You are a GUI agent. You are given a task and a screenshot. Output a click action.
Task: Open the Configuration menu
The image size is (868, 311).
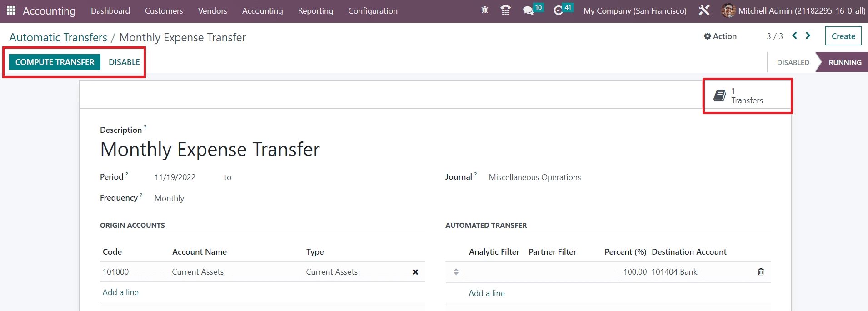click(372, 10)
